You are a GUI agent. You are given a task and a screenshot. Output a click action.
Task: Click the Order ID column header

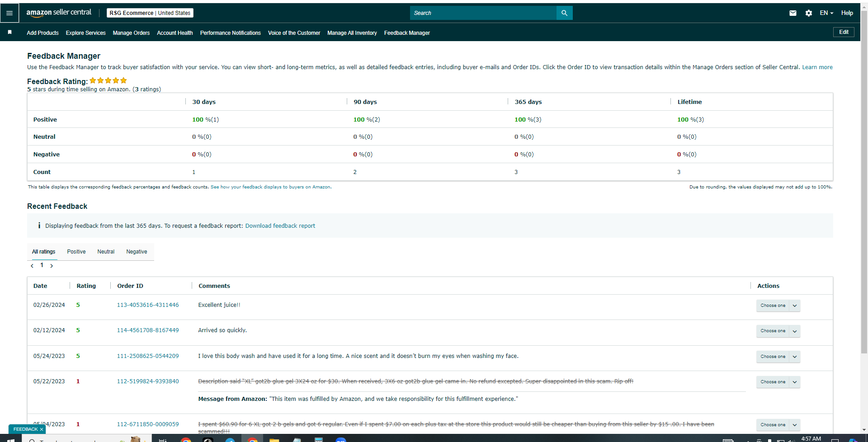coord(130,286)
